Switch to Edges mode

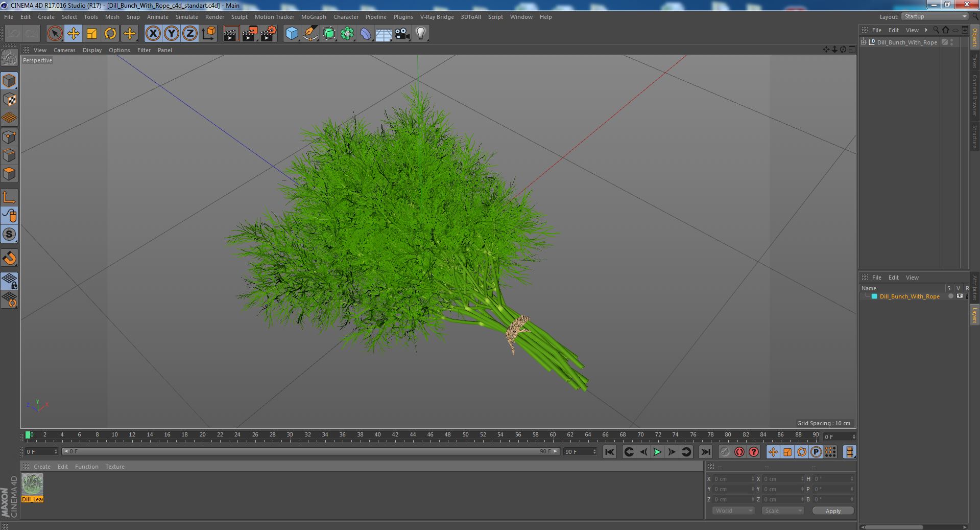[9, 155]
